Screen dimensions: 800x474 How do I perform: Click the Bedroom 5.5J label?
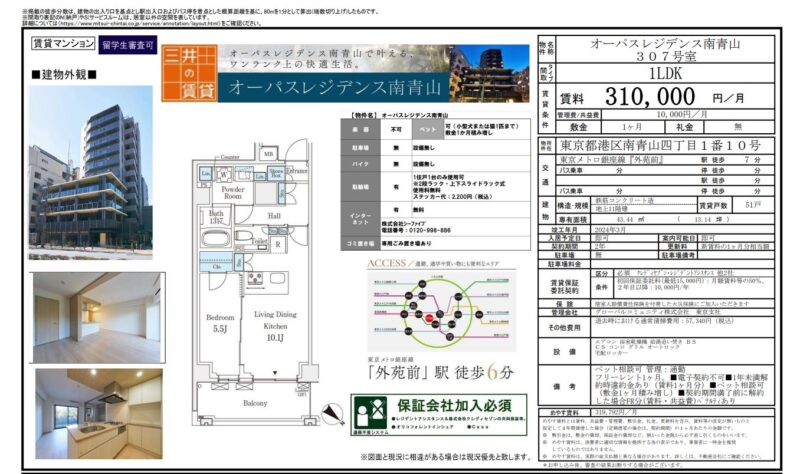coord(220,323)
